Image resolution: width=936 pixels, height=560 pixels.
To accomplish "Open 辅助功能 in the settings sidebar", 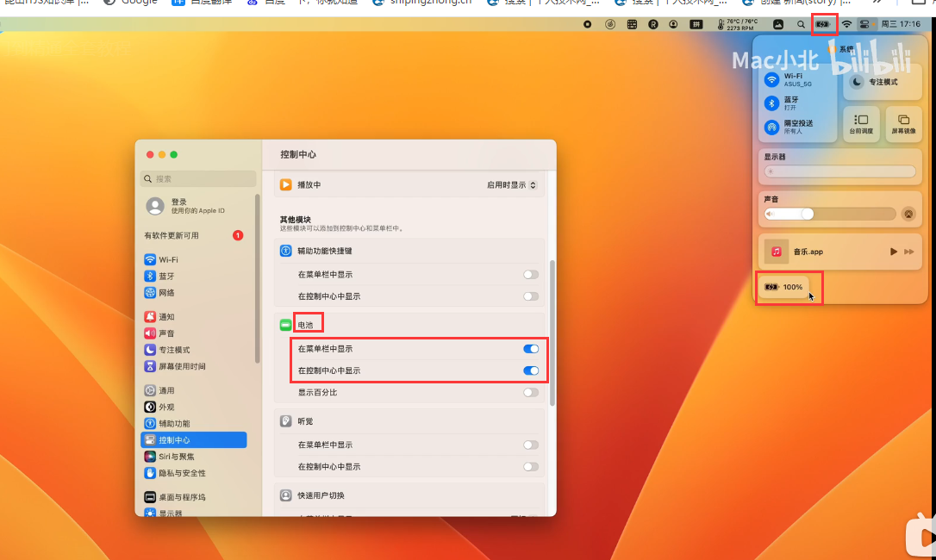I will (x=193, y=423).
